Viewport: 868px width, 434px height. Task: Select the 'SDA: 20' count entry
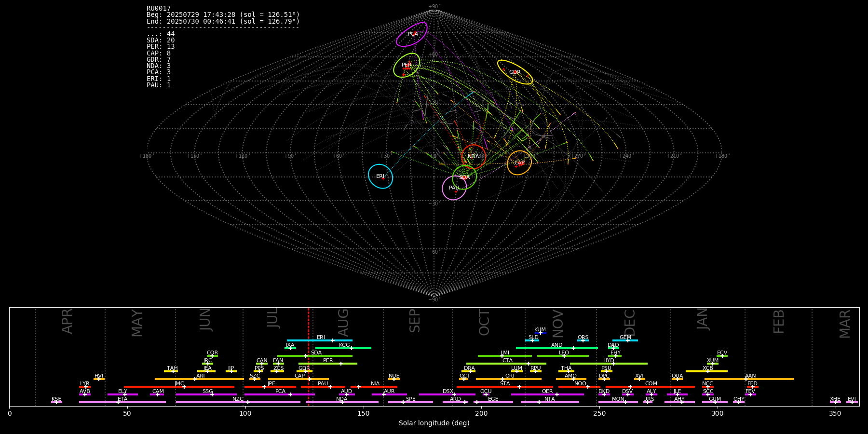[x=161, y=41]
